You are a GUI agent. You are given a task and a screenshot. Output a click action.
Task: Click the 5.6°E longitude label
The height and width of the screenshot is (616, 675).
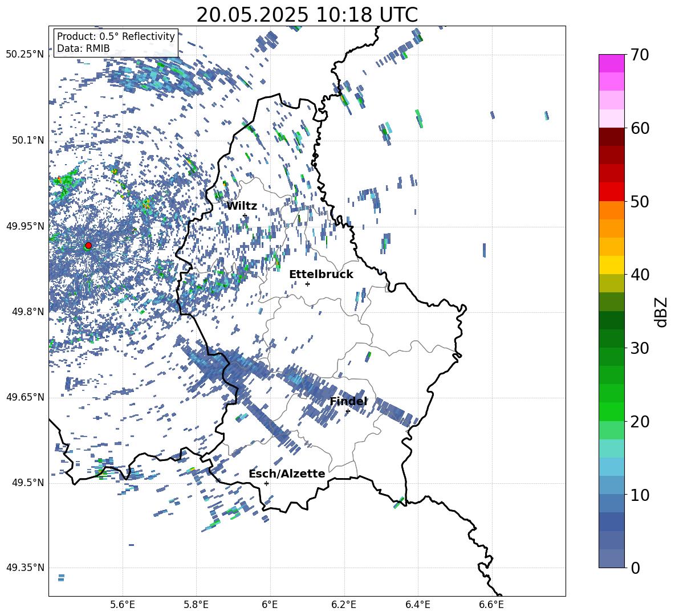(x=123, y=605)
